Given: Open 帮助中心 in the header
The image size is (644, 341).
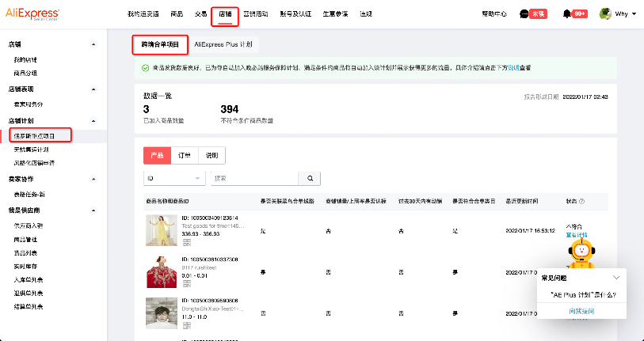Looking at the screenshot, I should (495, 14).
